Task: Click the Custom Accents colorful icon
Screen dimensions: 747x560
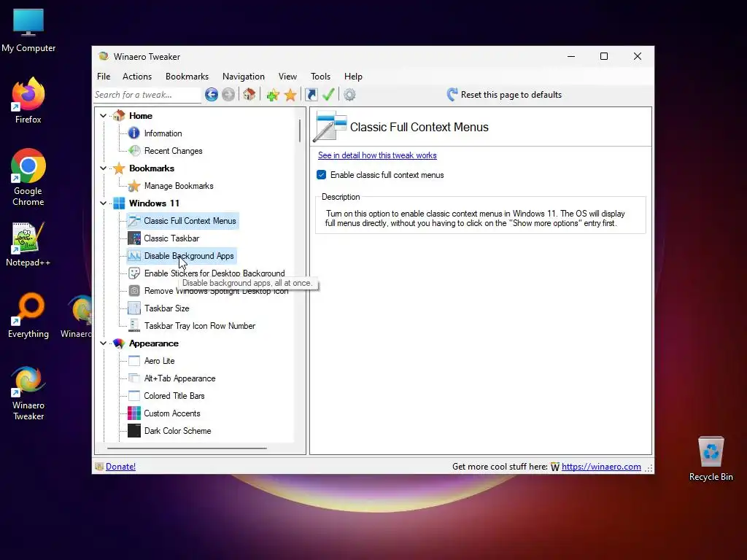Action: pos(134,413)
